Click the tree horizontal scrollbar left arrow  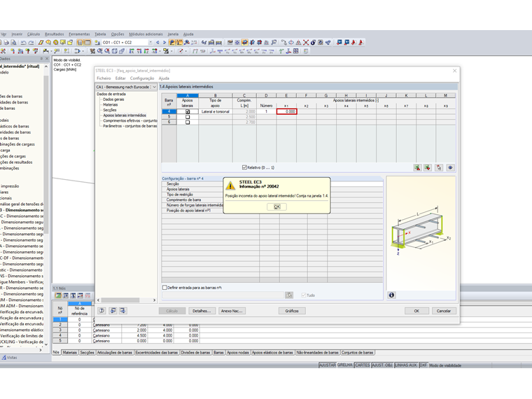[x=99, y=300]
